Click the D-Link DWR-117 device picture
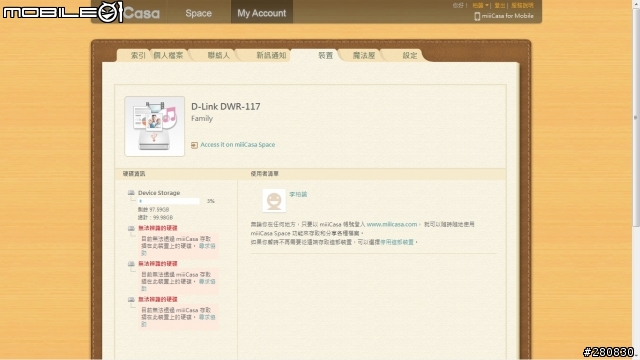Screen dimensions: 640x360 point(154,126)
